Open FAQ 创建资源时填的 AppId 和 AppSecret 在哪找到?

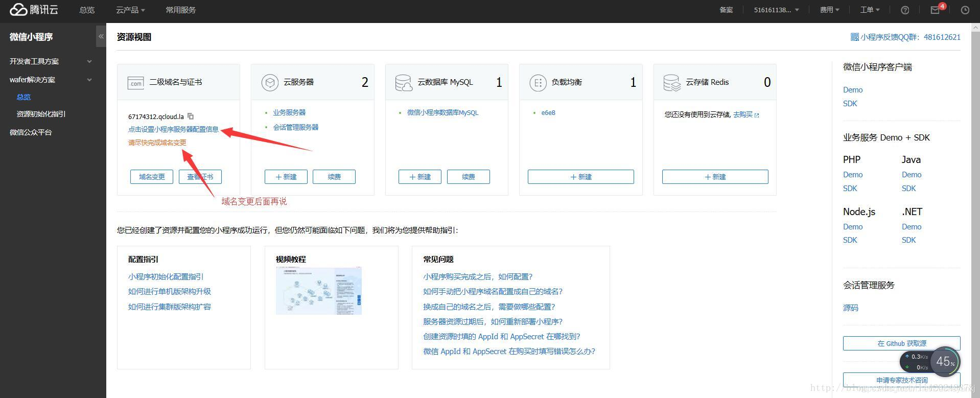click(x=502, y=337)
